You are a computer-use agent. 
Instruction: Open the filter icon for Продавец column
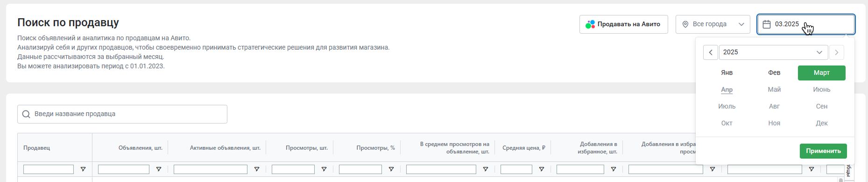coord(83,169)
